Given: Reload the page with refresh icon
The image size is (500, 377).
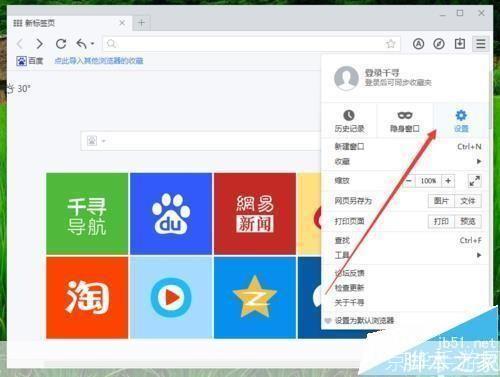Looking at the screenshot, I should (61, 44).
